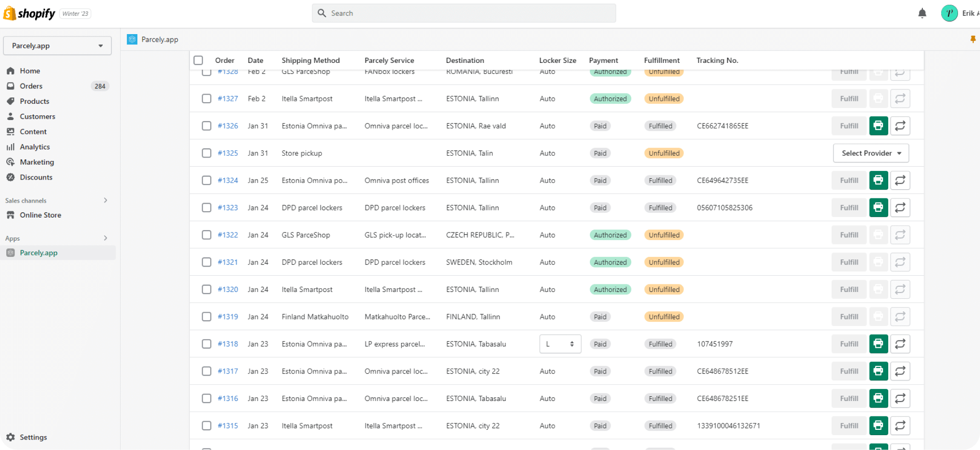Open order #1321 link

click(228, 262)
